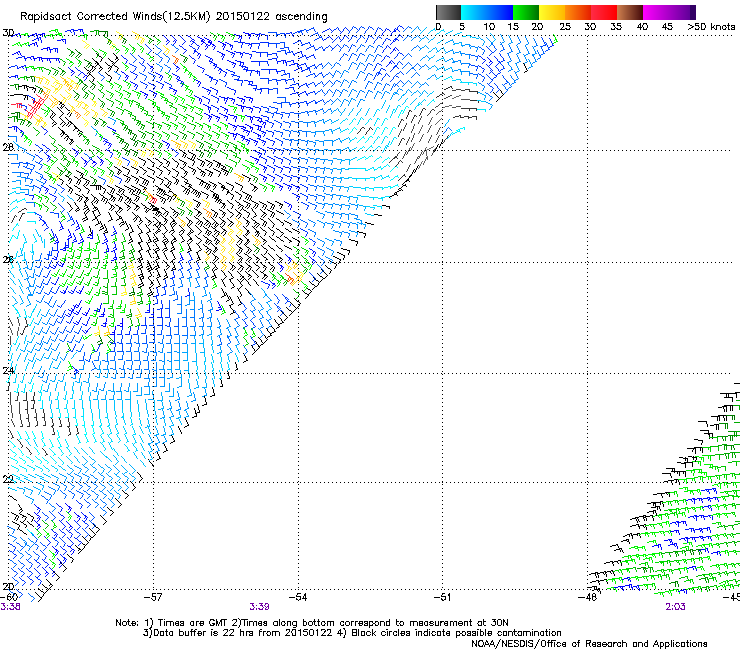Screen dimensions: 740x650
Task: Click the '24' latitude axis label
Action: (x=8, y=371)
